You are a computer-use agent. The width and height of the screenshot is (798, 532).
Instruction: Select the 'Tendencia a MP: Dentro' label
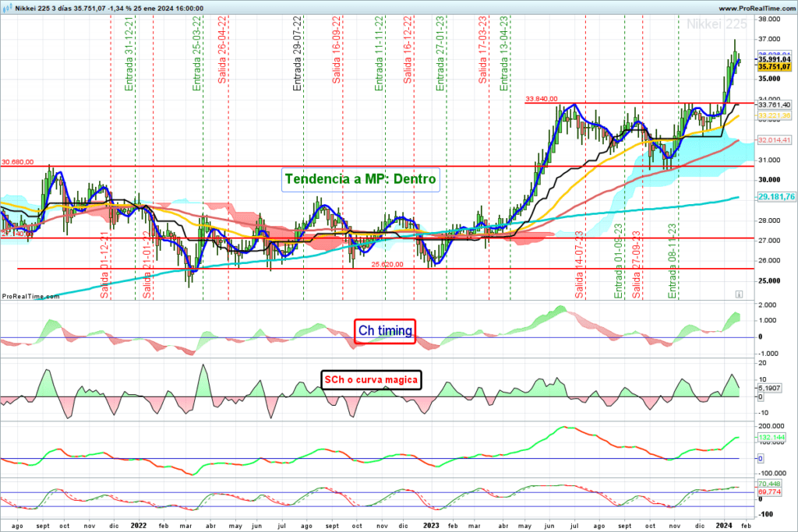(360, 179)
